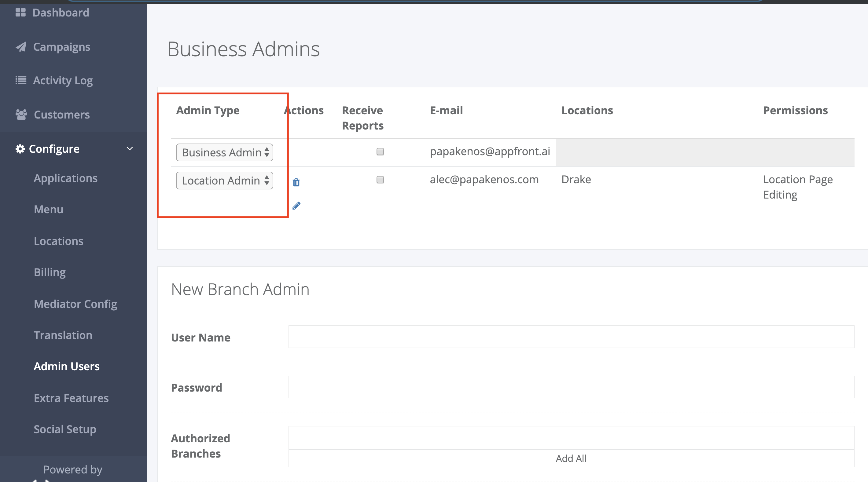Click the papakenos@appfront.ai email cell
The width and height of the screenshot is (868, 482).
point(490,152)
